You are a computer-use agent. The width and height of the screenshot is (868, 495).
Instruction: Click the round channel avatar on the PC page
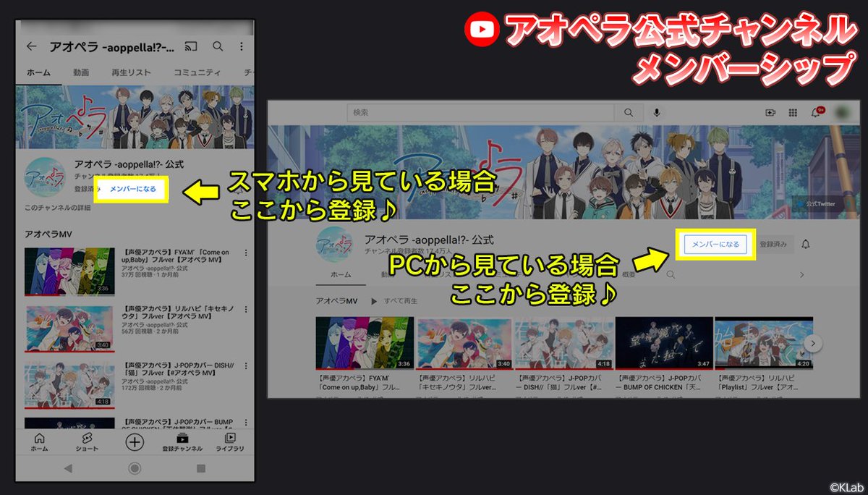click(336, 245)
